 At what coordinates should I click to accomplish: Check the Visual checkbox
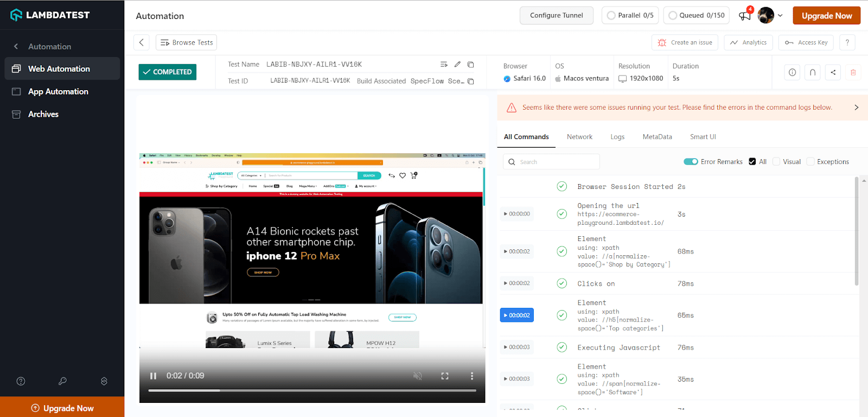click(776, 162)
